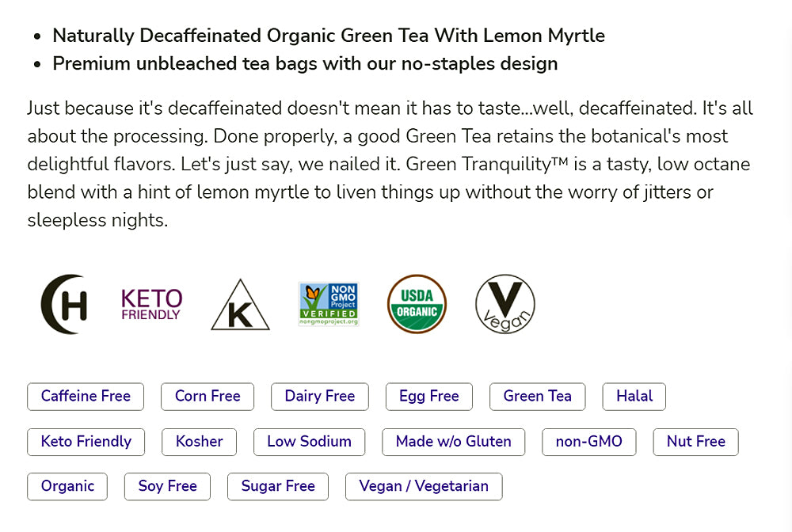The image size is (792, 532).
Task: Click the Keto Friendly logo
Action: tap(151, 305)
